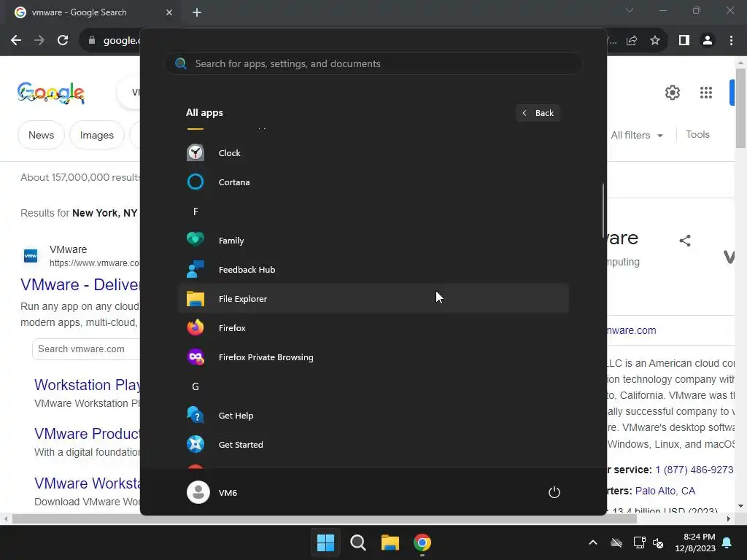747x560 pixels.
Task: Call the 1 (877) 486-9273 number link
Action: (x=694, y=470)
